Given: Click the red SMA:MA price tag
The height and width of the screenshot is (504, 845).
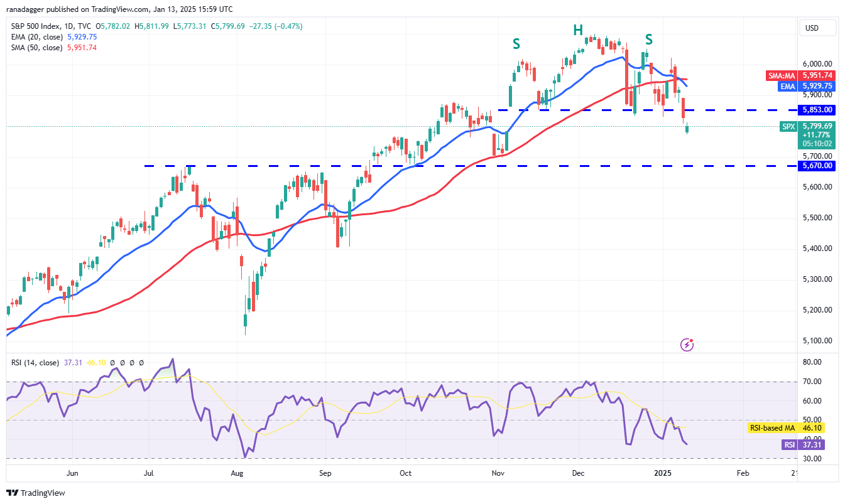Looking at the screenshot, I should pos(801,75).
